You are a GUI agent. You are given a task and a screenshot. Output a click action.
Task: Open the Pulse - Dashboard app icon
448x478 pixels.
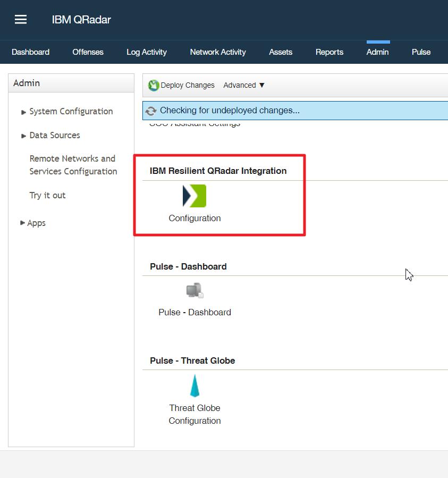pos(195,290)
